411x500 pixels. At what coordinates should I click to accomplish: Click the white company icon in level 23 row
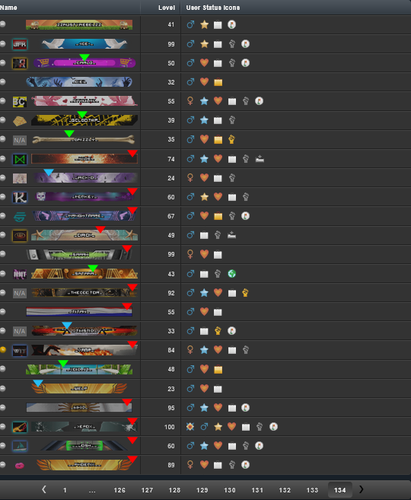pos(218,389)
